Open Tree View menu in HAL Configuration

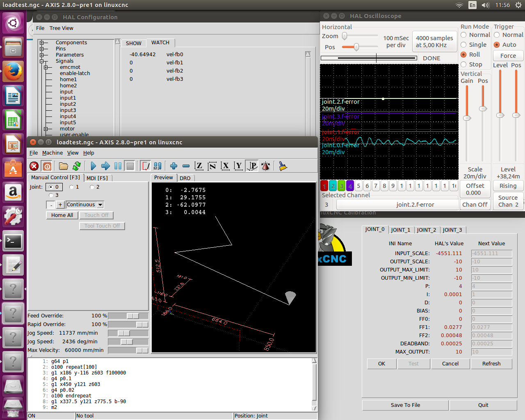point(62,28)
